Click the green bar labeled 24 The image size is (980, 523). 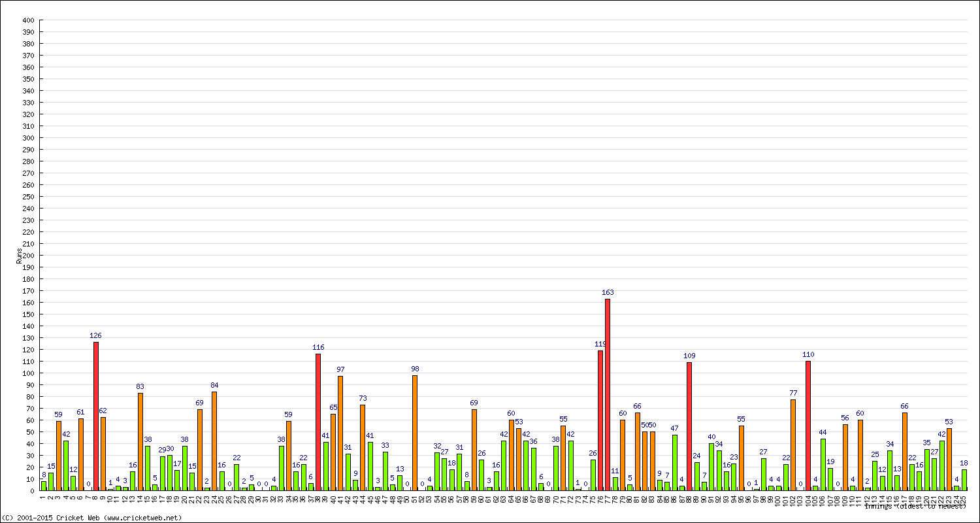697,476
